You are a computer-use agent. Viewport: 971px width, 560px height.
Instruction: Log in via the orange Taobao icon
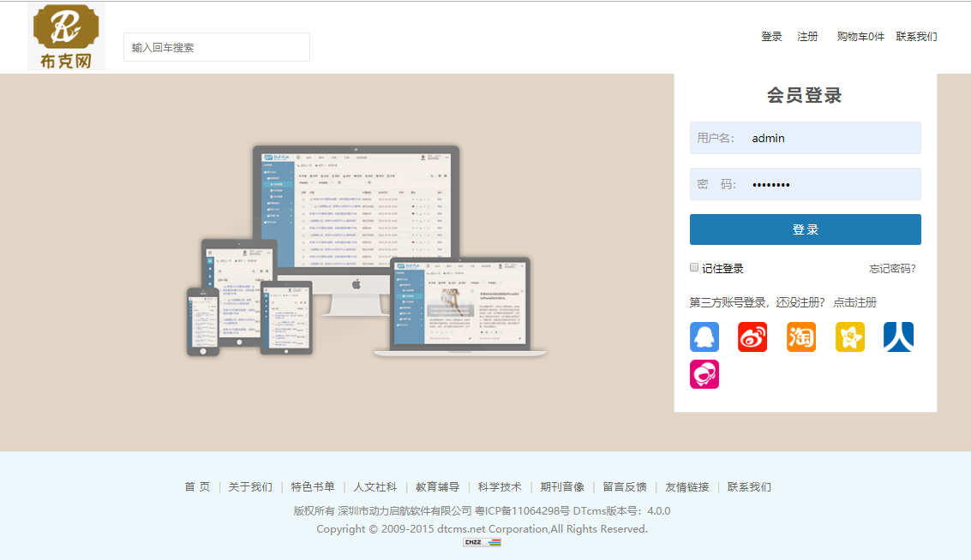[801, 337]
